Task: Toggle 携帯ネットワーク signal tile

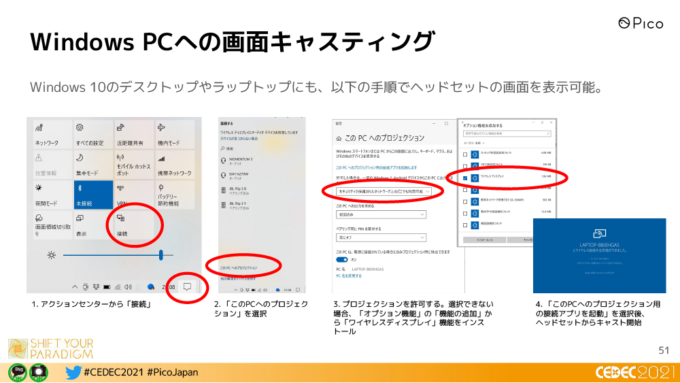Action: (x=175, y=164)
